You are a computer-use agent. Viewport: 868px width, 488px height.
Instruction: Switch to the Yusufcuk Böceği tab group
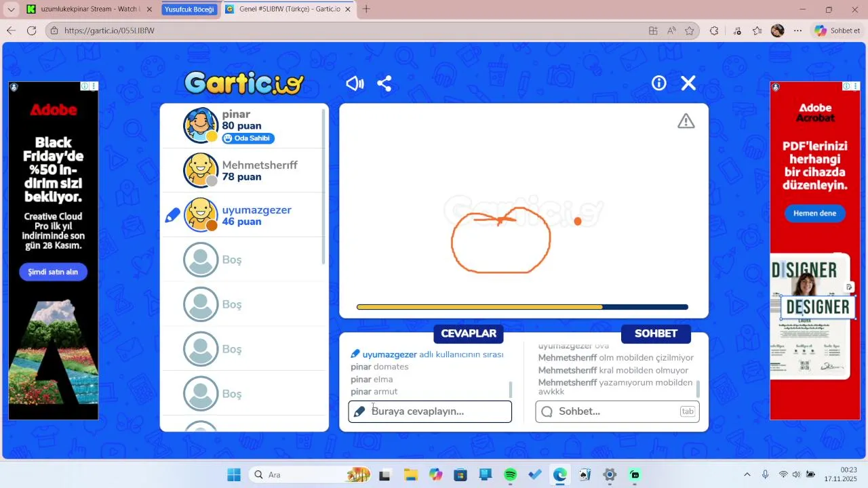189,9
